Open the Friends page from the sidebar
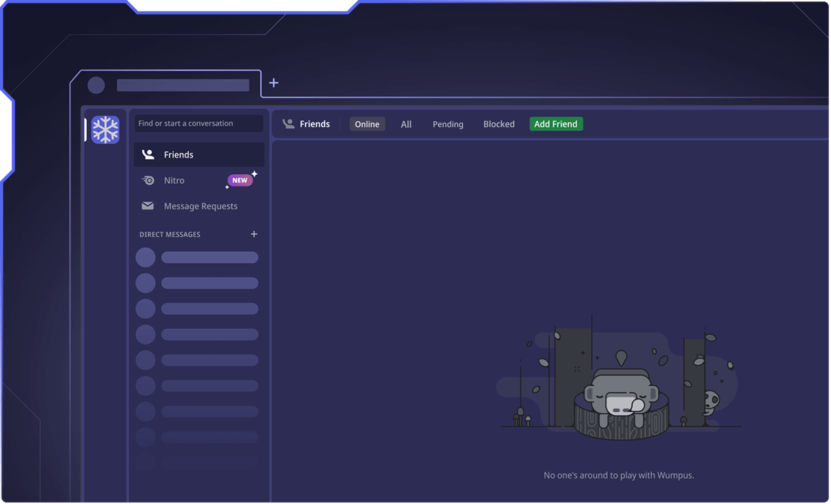831x504 pixels. click(178, 154)
